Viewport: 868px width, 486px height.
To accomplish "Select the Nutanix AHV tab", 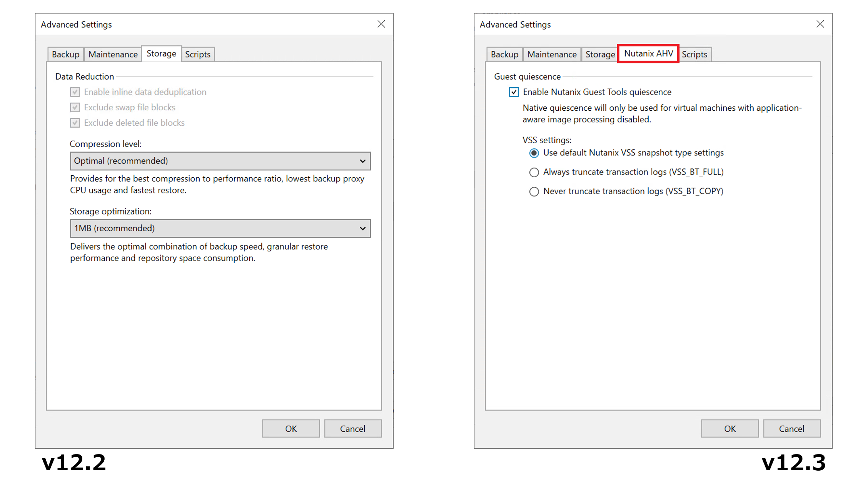I will [x=649, y=53].
